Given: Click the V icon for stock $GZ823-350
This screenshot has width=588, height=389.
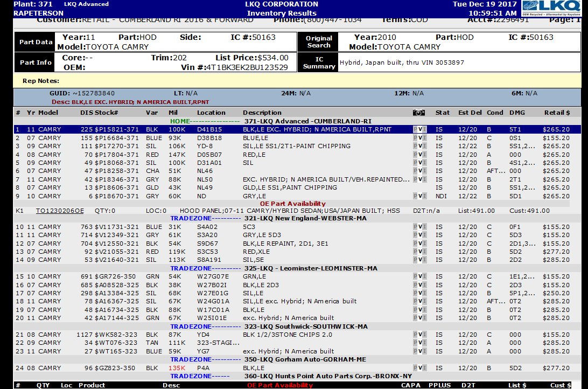Looking at the screenshot, I should point(420,368).
